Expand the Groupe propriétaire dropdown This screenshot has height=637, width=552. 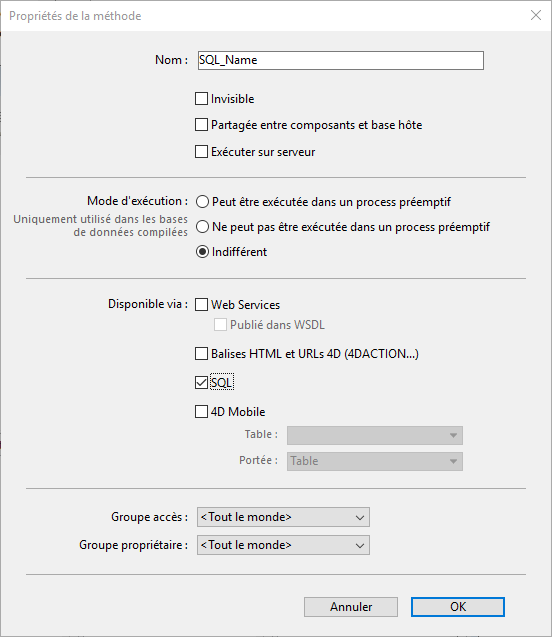click(x=283, y=545)
